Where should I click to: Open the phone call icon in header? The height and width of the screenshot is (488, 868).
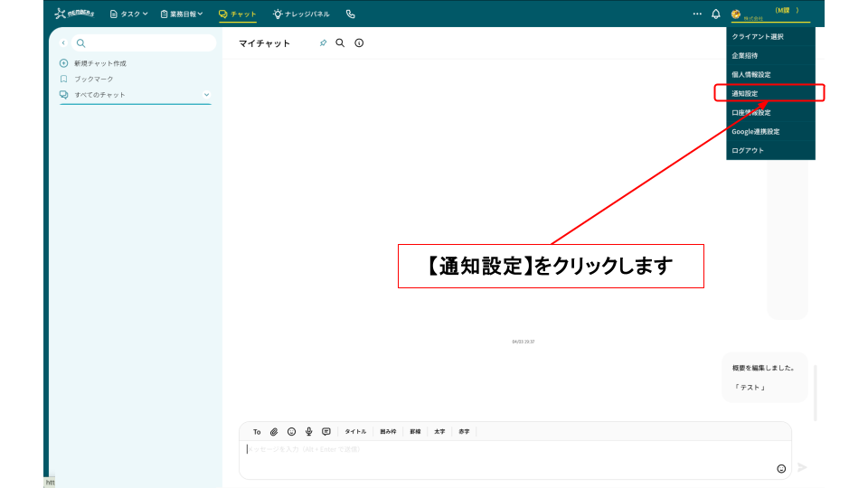pos(351,14)
